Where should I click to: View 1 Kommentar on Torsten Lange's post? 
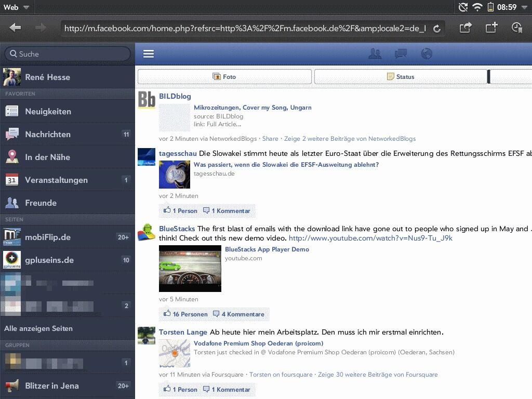point(227,390)
